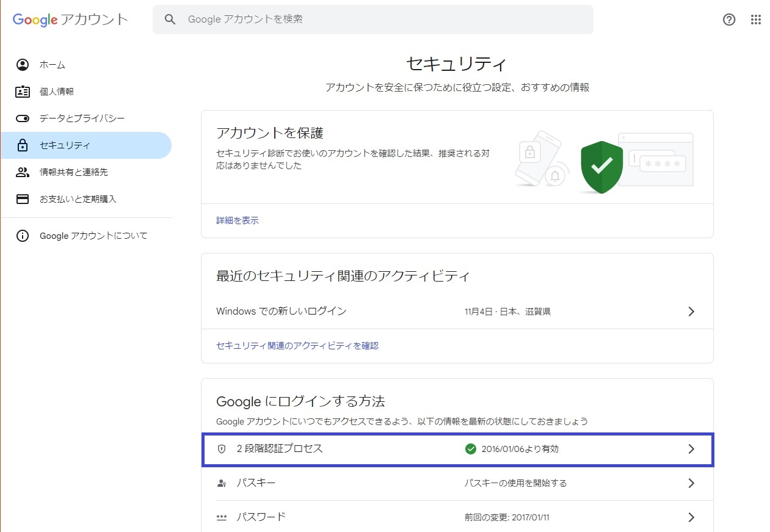Click the お支払いと定期購入 card icon
The height and width of the screenshot is (532, 770).
pos(23,199)
